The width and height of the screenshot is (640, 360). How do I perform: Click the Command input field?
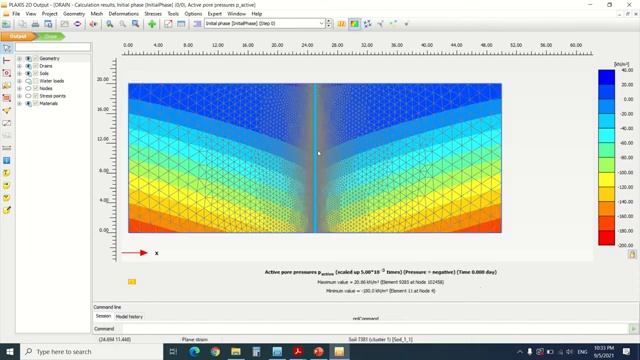(x=375, y=329)
